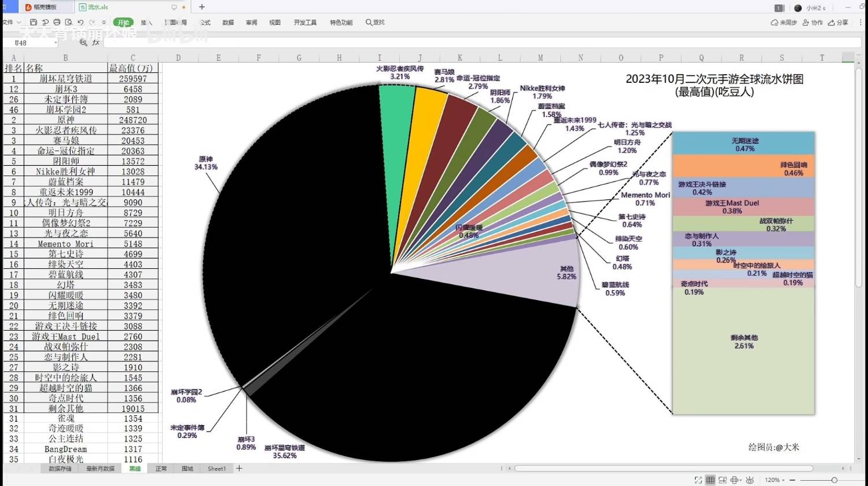Image resolution: width=868 pixels, height=486 pixels.
Task: Click the horizontal scrollbar thumb
Action: [664, 468]
